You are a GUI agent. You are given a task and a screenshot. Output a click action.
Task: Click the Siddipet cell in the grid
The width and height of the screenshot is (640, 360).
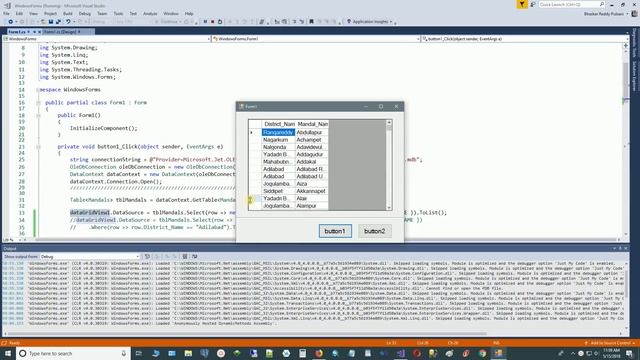(x=278, y=191)
